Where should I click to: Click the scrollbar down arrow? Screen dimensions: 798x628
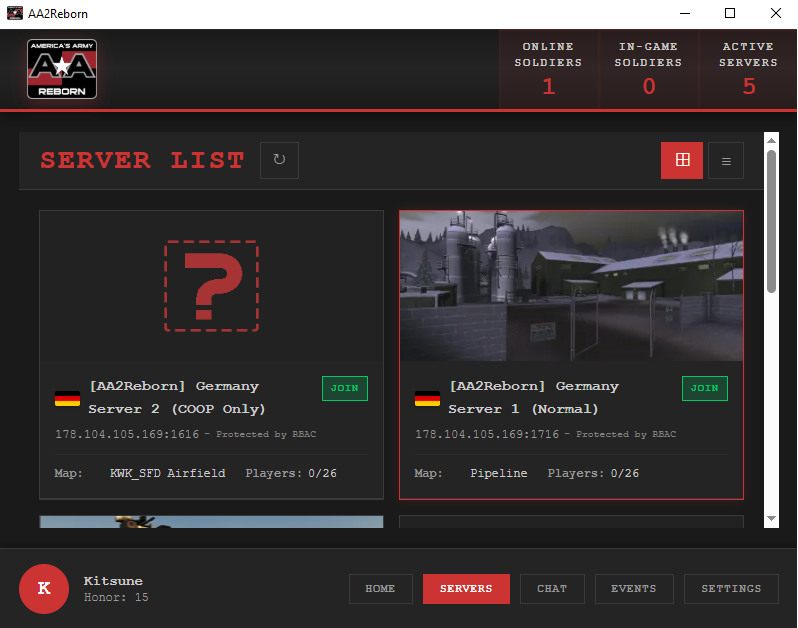tap(772, 519)
